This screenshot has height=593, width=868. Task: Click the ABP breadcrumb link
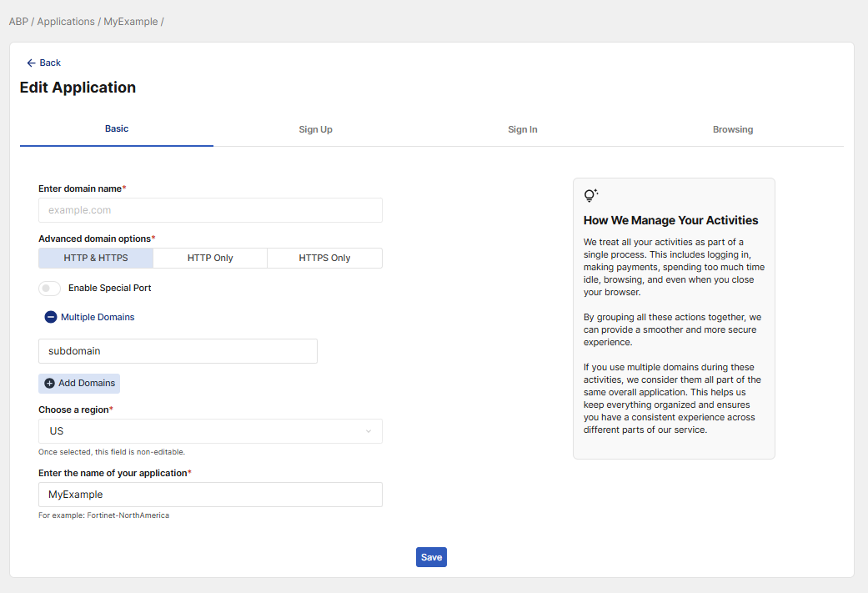click(x=18, y=22)
